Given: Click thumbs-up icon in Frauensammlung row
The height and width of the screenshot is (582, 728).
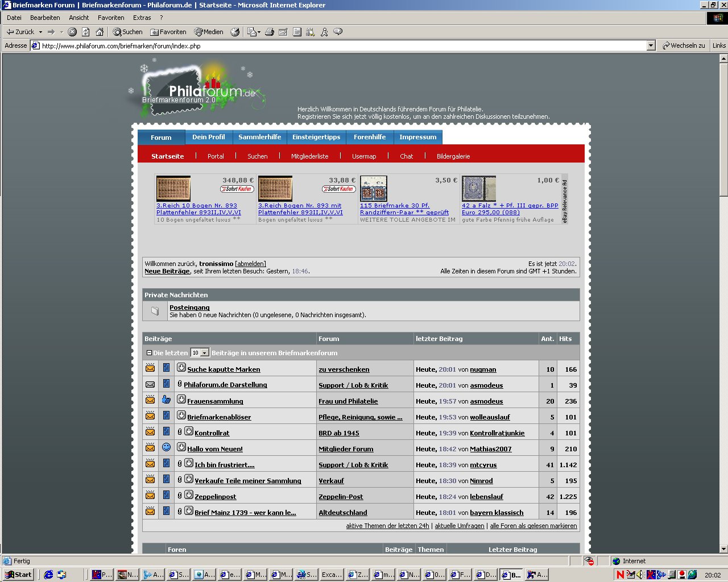Looking at the screenshot, I should 166,400.
